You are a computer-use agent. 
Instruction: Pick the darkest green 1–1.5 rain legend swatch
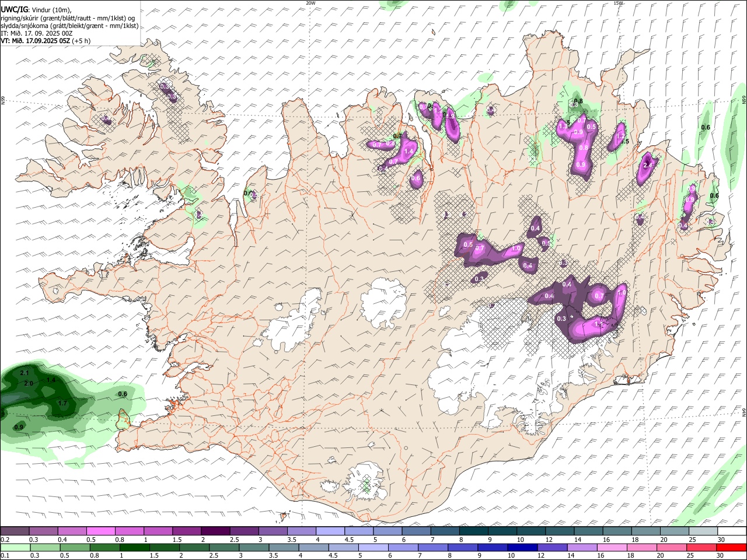[134, 548]
